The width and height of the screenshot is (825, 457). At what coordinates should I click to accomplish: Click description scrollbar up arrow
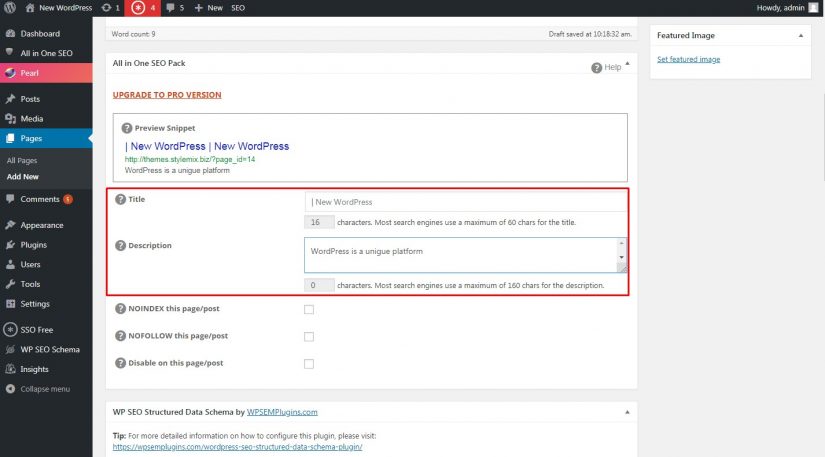click(621, 243)
